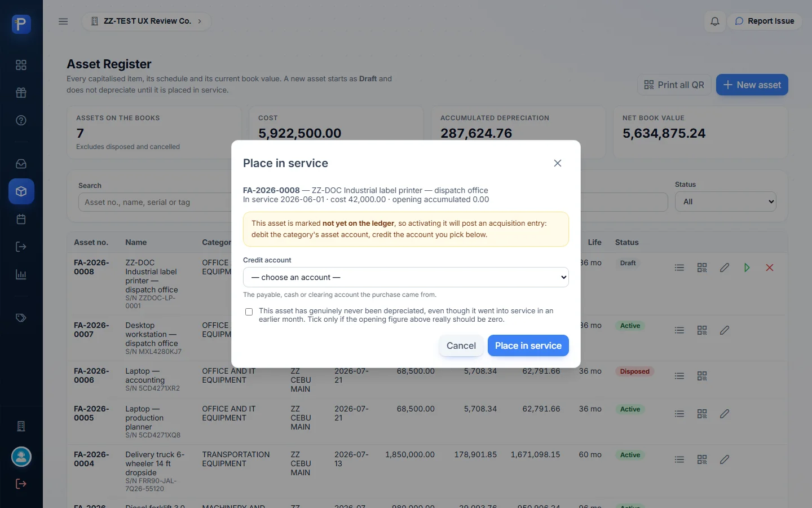Screen dimensions: 812x508
Task: Open the help question mark sidebar icon
Action: click(21, 120)
